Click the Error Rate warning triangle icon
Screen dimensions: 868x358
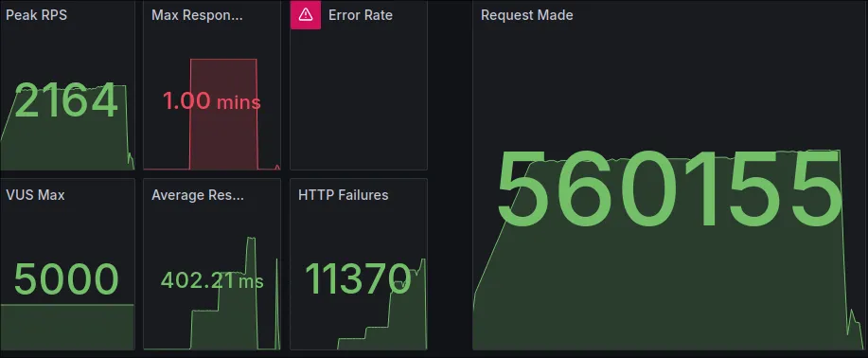306,15
